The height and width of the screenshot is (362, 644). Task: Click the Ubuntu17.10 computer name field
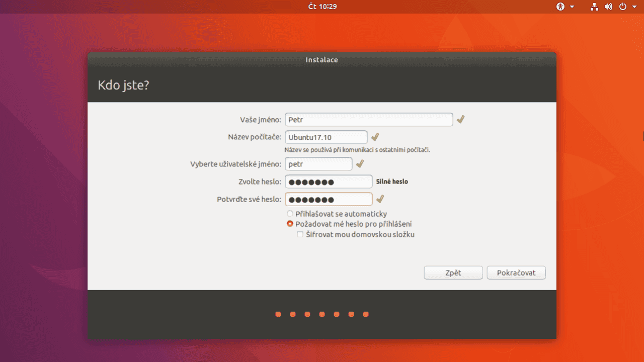pyautogui.click(x=326, y=137)
